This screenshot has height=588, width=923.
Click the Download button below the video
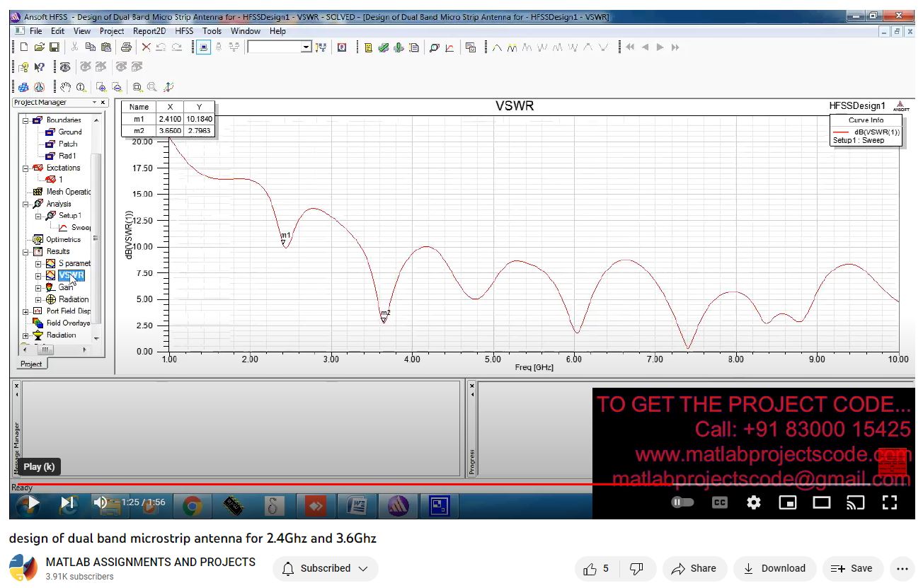pyautogui.click(x=774, y=568)
